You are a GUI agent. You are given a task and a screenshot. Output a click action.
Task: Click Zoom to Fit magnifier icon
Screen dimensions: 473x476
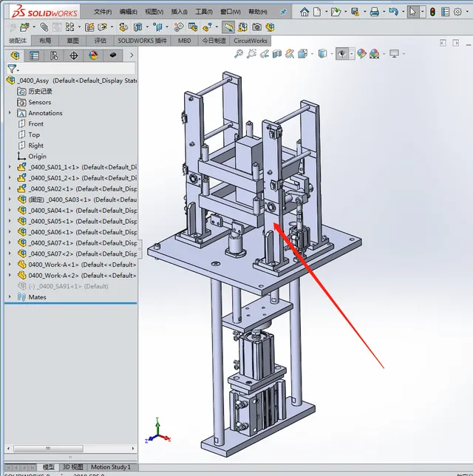(x=239, y=54)
